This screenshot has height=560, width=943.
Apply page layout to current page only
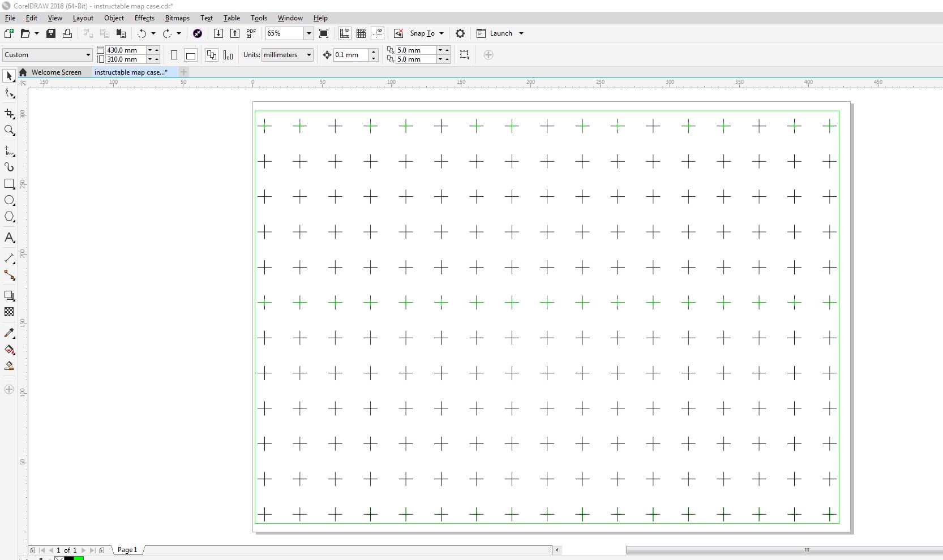click(x=228, y=55)
